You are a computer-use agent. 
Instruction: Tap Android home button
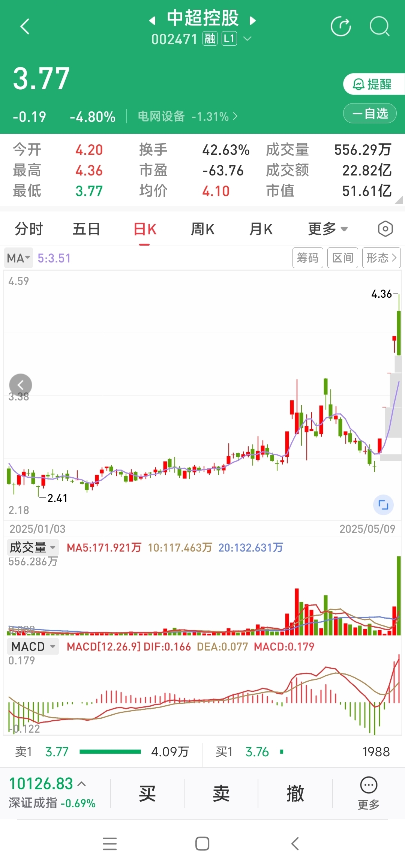[202, 844]
